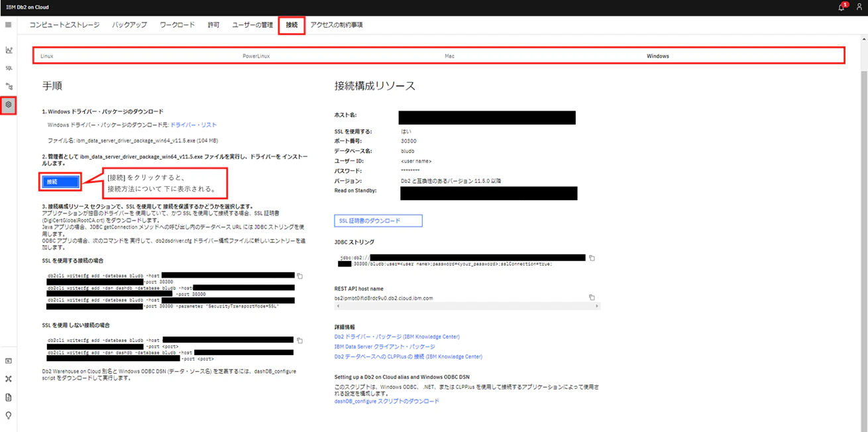The height and width of the screenshot is (432, 868).
Task: Click the lightbulb tips icon
Action: click(x=9, y=415)
